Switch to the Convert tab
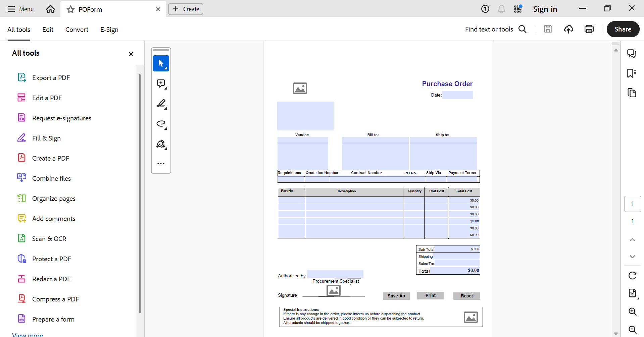The image size is (644, 337). point(77,30)
